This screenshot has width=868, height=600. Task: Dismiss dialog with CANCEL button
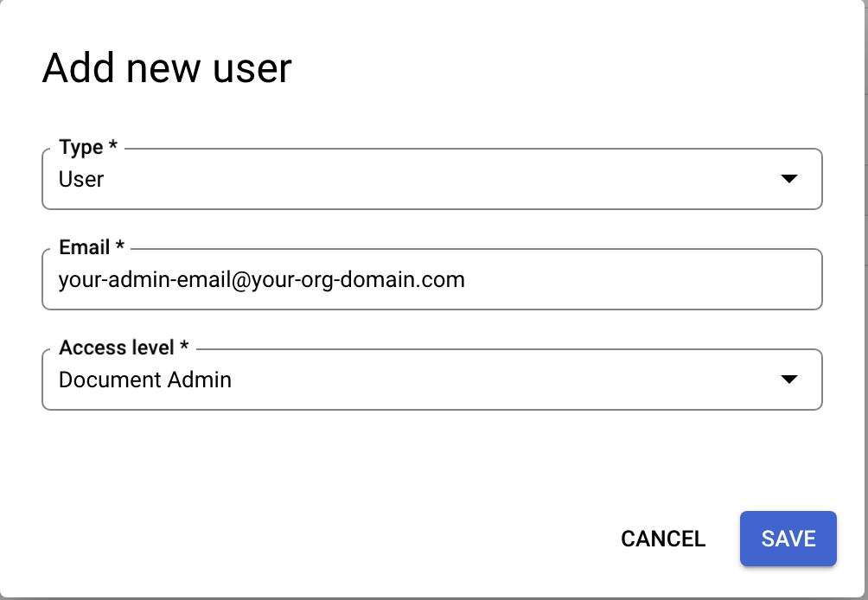[663, 539]
